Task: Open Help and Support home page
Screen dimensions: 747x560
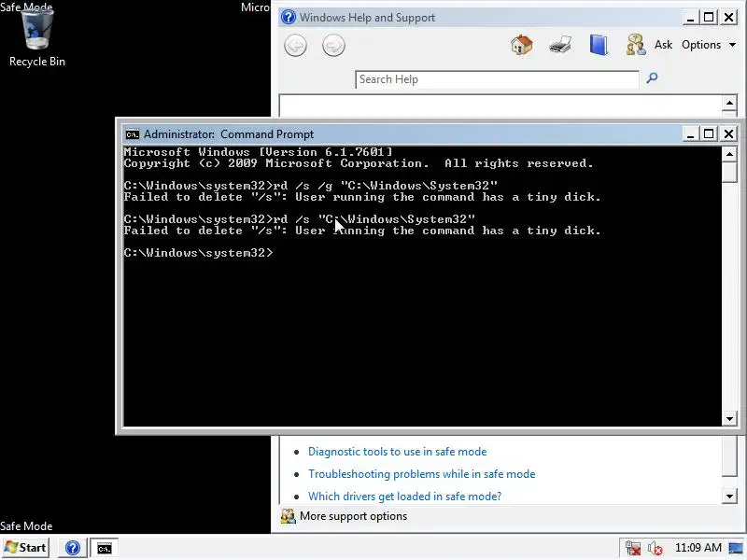Action: [522, 45]
